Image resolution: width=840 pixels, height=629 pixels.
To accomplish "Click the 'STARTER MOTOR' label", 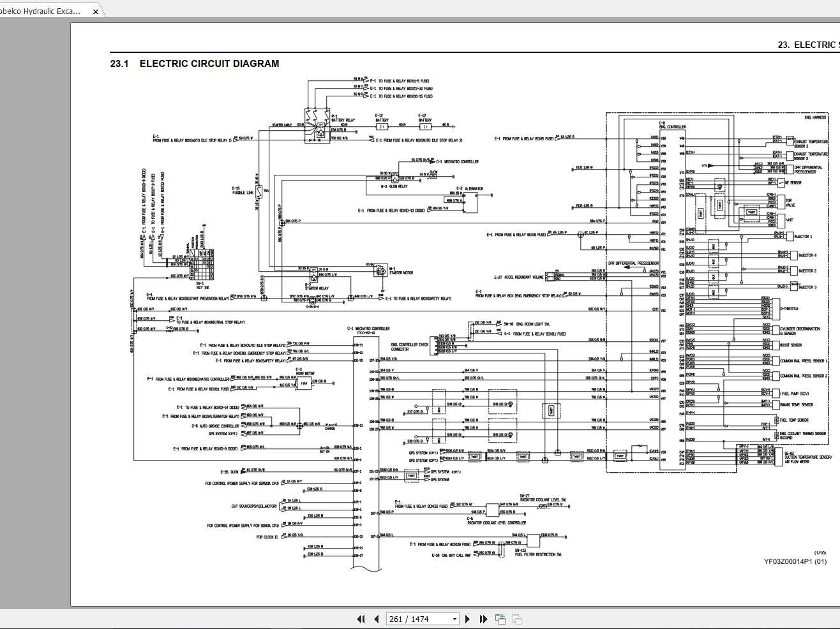I will (x=401, y=273).
